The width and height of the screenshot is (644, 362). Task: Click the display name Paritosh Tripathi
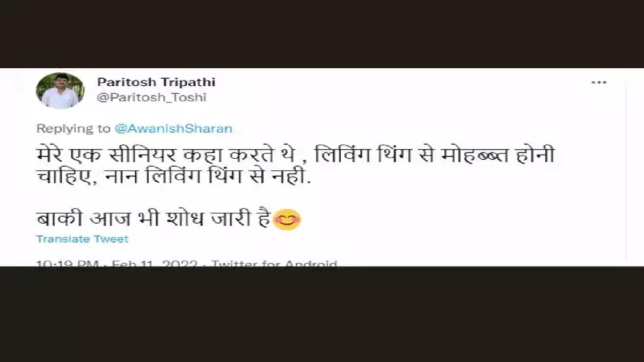click(x=156, y=82)
